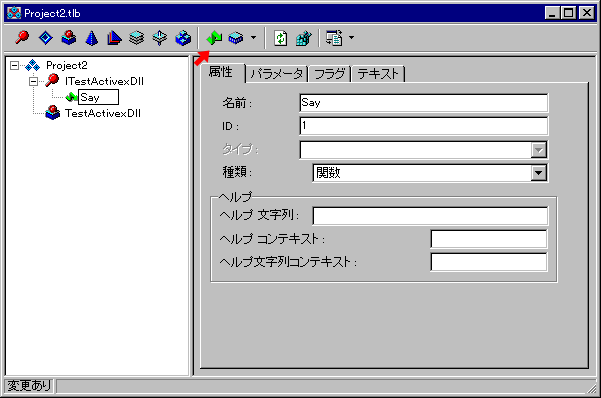Collapse the Project2 root tree node
Viewport: 601px width, 398px height.
[14, 66]
